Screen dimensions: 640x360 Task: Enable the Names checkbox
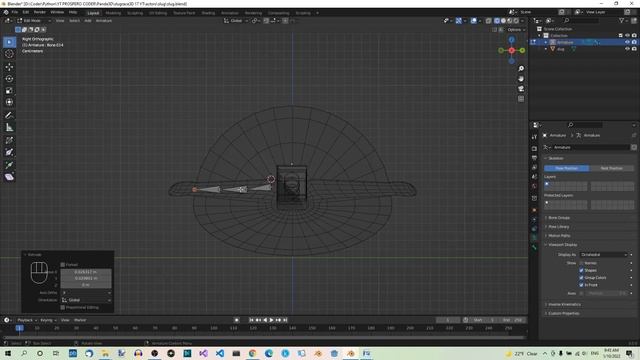tap(581, 263)
